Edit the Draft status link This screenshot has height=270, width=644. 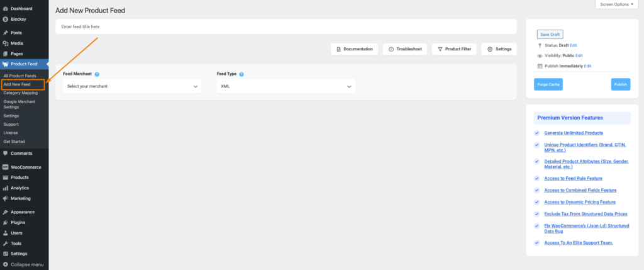(x=574, y=45)
